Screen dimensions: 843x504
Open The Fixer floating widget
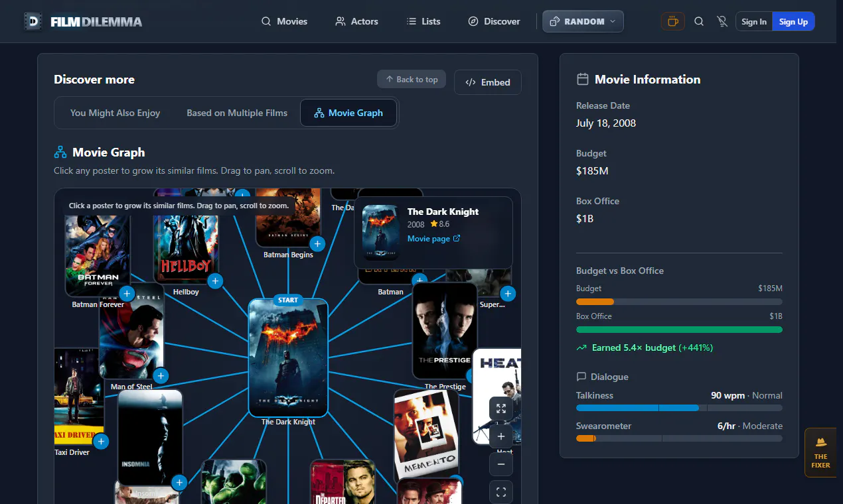(821, 452)
